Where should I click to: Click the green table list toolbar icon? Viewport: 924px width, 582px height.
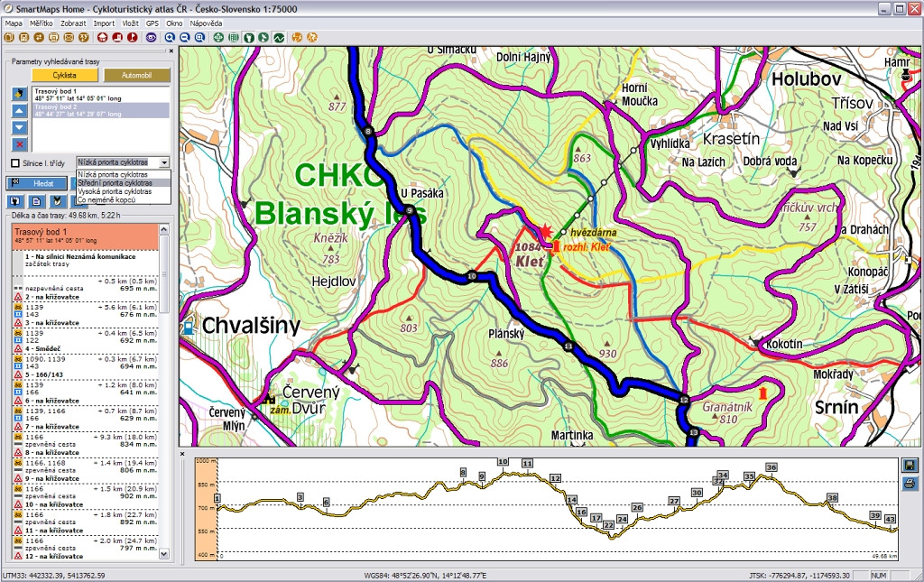pyautogui.click(x=234, y=37)
